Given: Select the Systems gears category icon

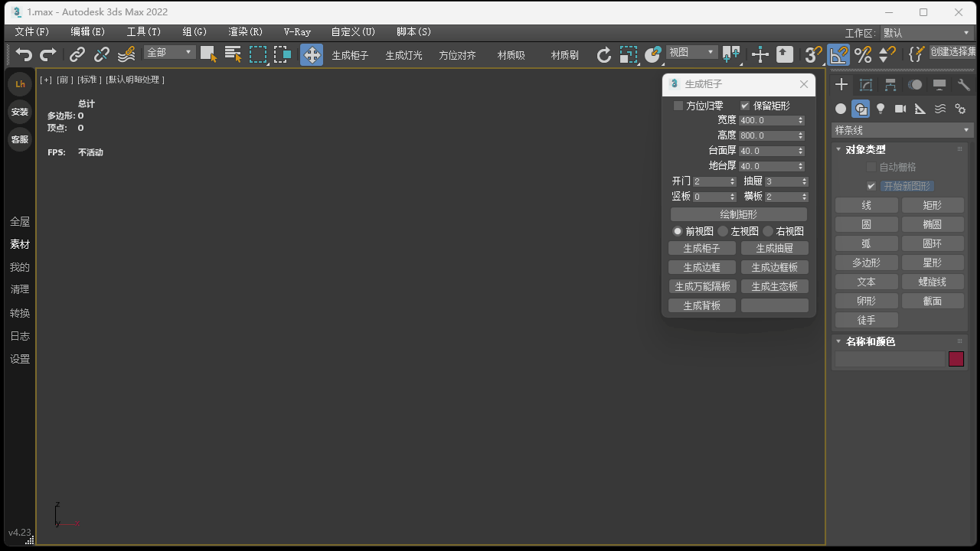Looking at the screenshot, I should (x=960, y=109).
